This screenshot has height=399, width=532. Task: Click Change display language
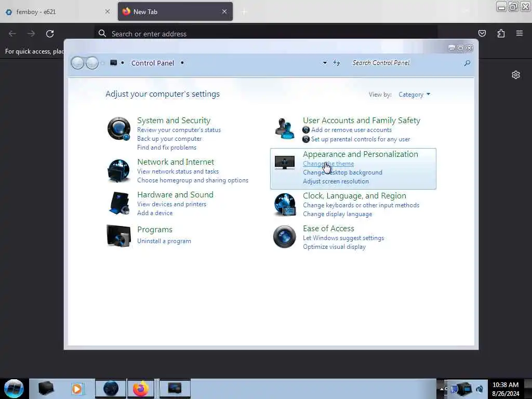tap(337, 214)
